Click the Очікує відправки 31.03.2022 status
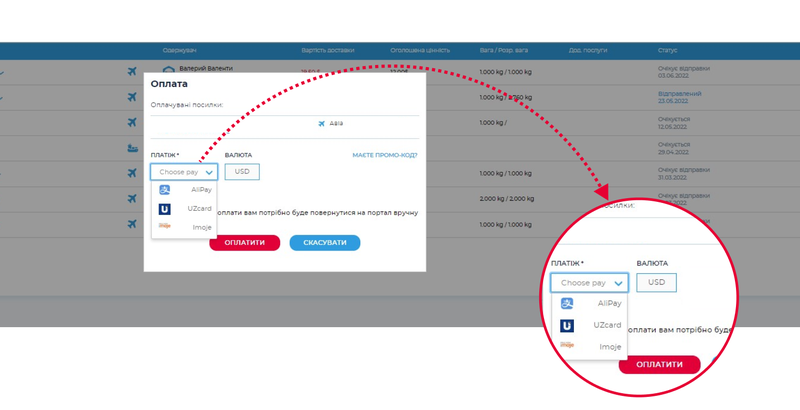This screenshot has height=410, width=800. click(x=684, y=174)
